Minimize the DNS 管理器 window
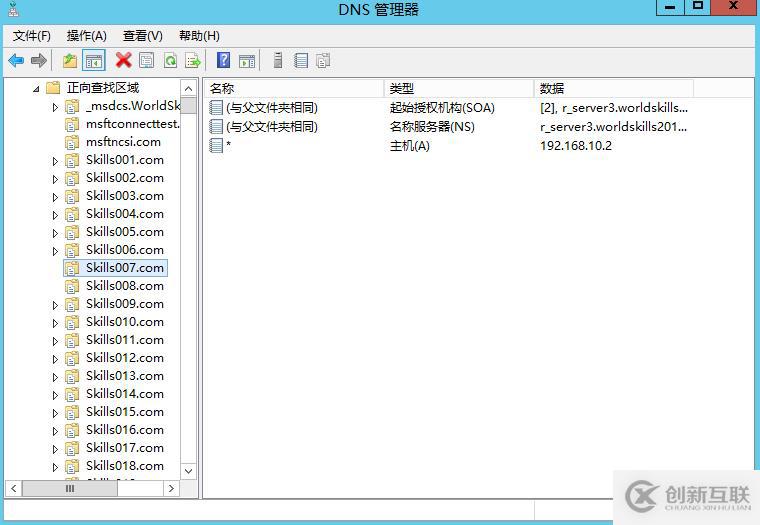This screenshot has width=760, height=525. click(670, 7)
